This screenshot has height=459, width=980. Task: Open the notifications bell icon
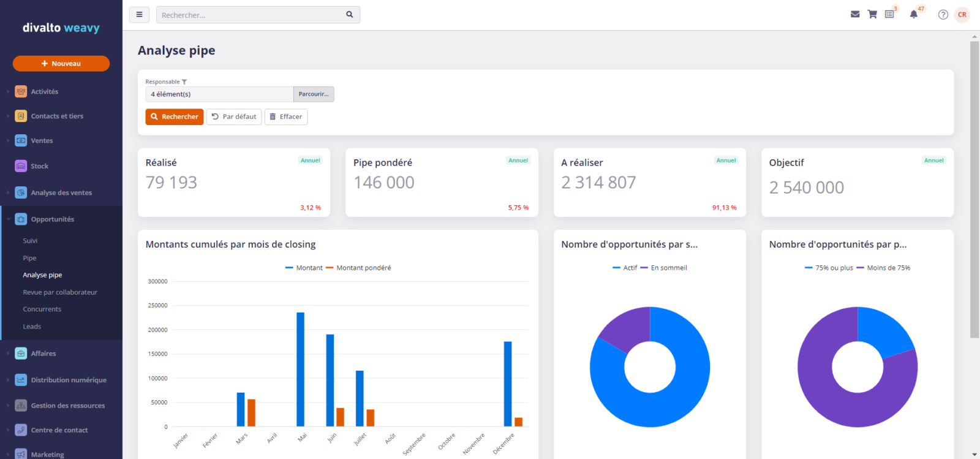(913, 15)
